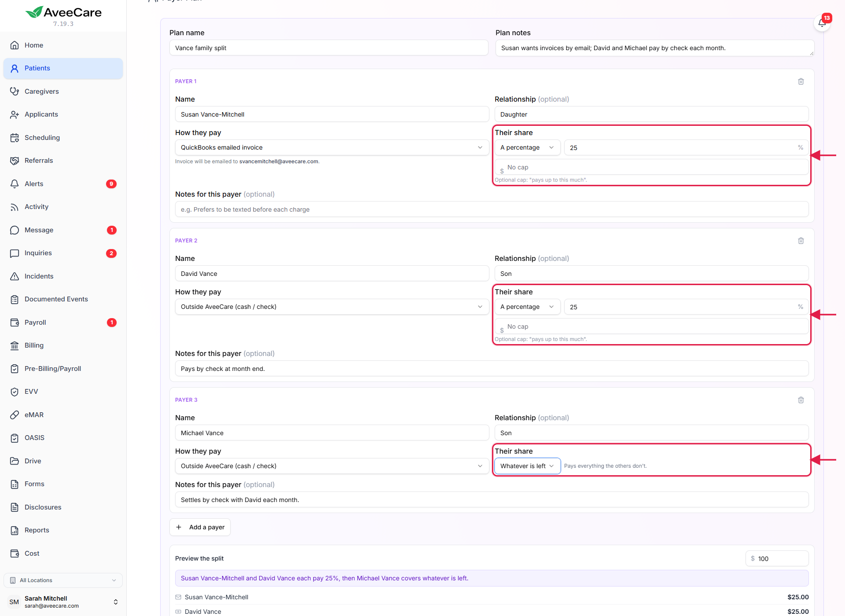Open Sarah Mitchell account menu
The height and width of the screenshot is (616, 845).
click(63, 602)
